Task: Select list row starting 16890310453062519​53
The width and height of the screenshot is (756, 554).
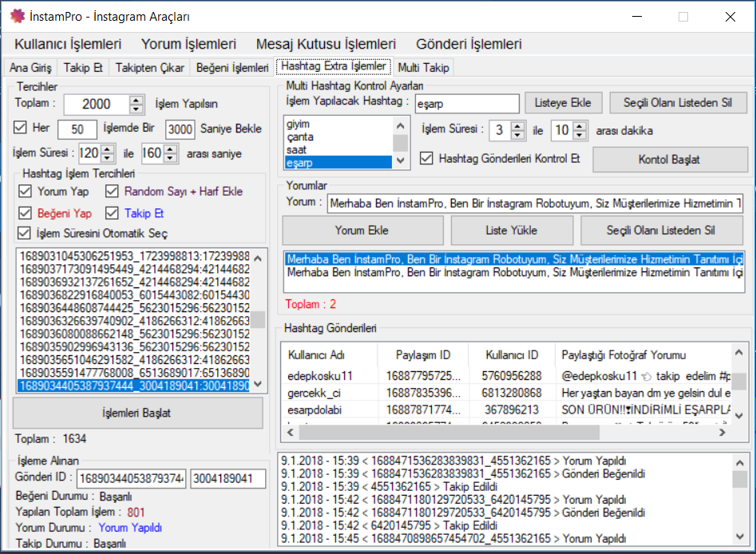Action: (x=134, y=256)
